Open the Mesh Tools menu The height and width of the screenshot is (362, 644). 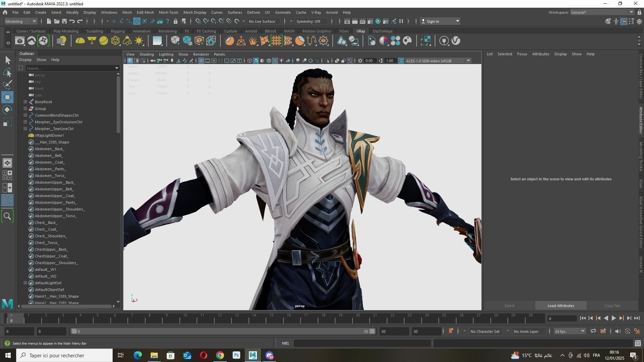pos(168,12)
